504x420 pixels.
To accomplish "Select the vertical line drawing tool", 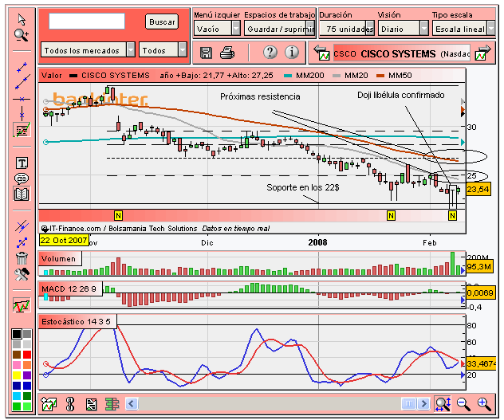I will (x=22, y=114).
